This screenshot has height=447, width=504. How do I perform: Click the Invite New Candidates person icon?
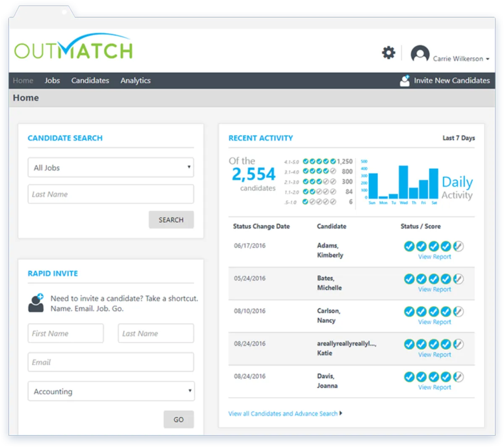[x=405, y=81]
